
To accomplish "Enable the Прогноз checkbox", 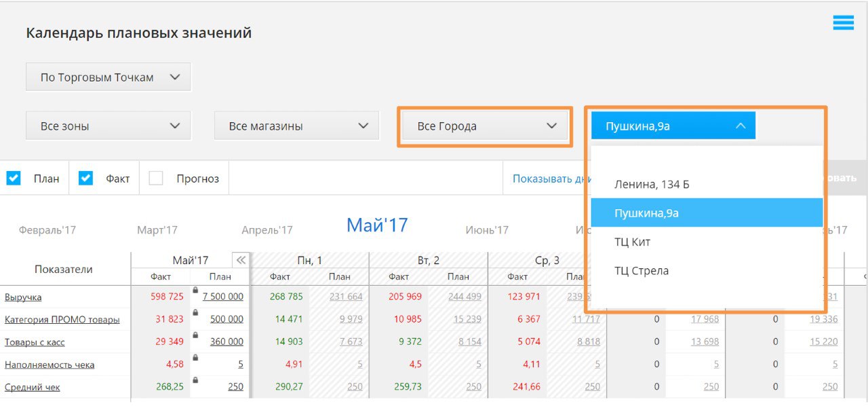I will coord(156,179).
